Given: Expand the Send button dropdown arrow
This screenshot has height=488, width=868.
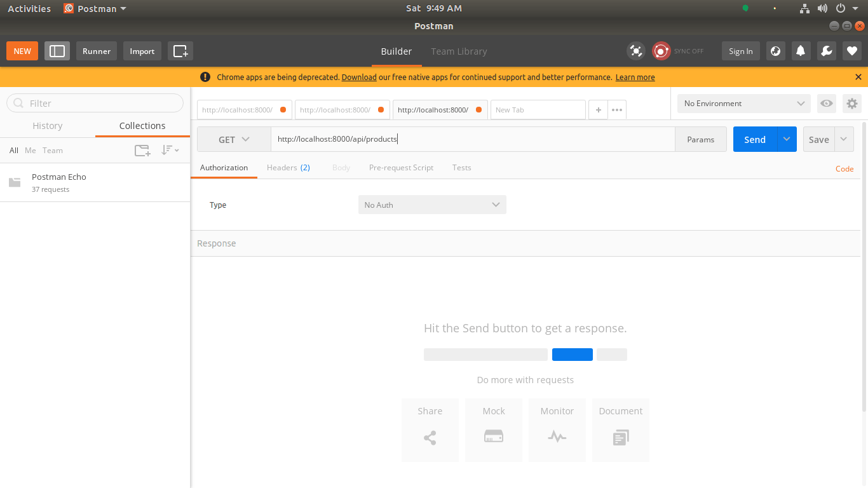Looking at the screenshot, I should (787, 140).
